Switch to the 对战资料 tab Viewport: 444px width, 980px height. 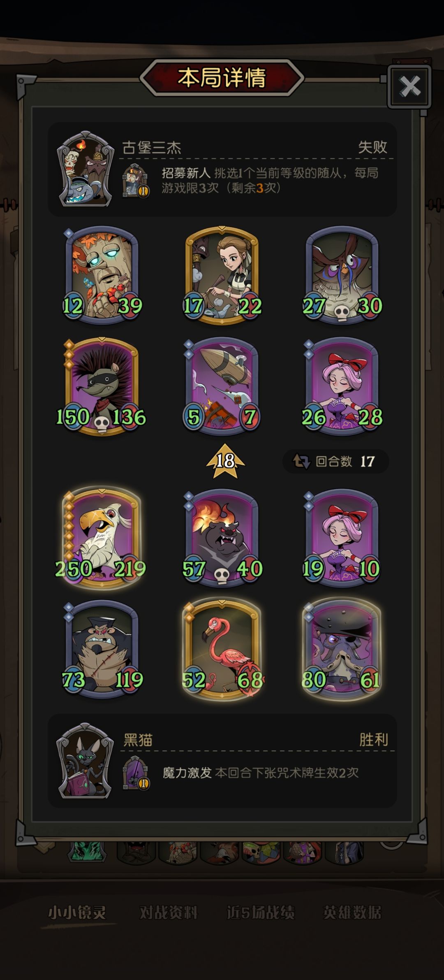coord(169,913)
